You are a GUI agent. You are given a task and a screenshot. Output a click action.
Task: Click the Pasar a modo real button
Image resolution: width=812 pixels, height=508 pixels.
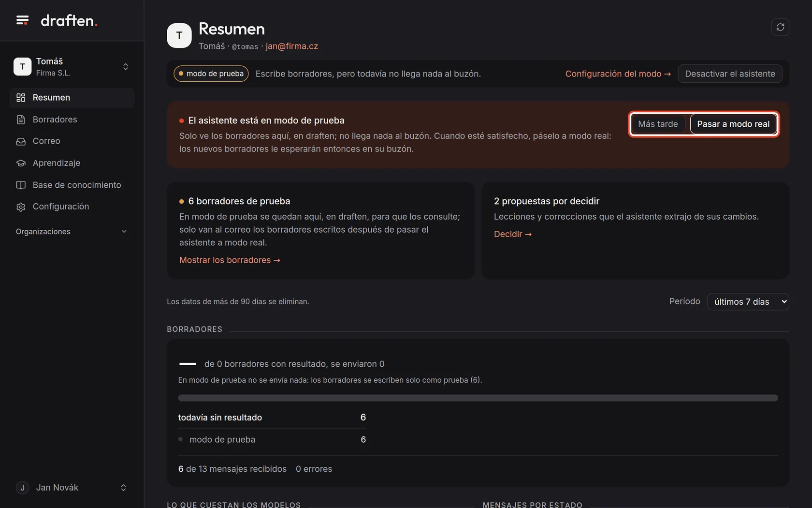click(733, 124)
